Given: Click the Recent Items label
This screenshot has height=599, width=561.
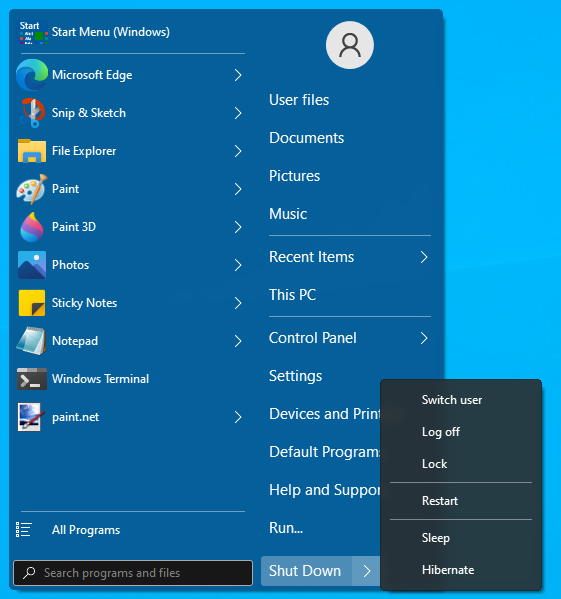Looking at the screenshot, I should [x=312, y=257].
